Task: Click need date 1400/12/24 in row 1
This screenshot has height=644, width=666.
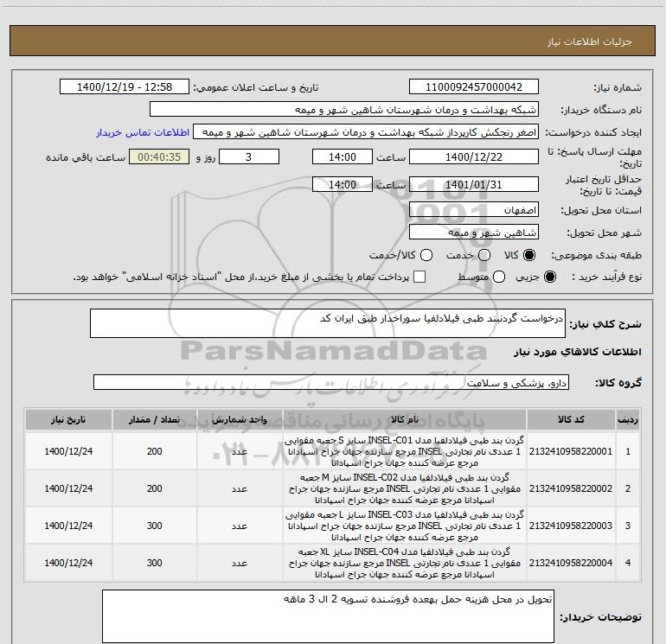Action: (x=68, y=451)
